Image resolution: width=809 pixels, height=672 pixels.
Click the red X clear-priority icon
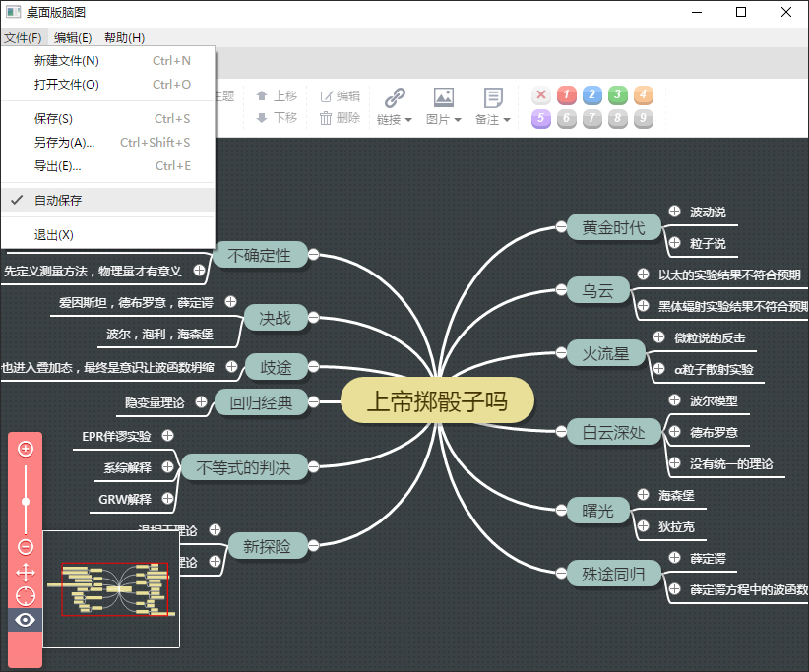[x=540, y=95]
